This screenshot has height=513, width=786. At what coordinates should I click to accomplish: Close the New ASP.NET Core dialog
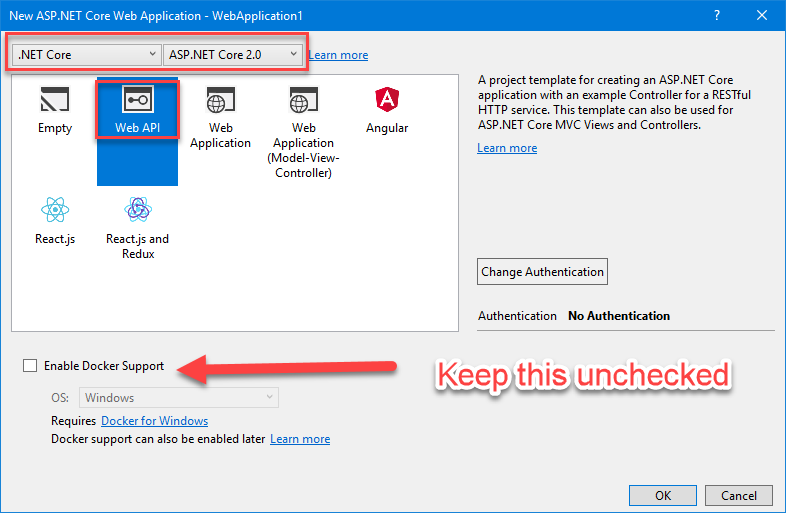[x=763, y=16]
